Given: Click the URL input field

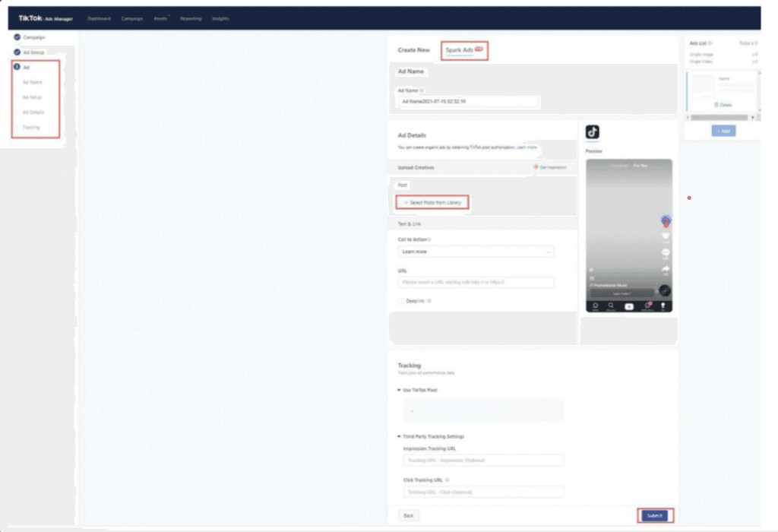Looking at the screenshot, I should (x=476, y=282).
